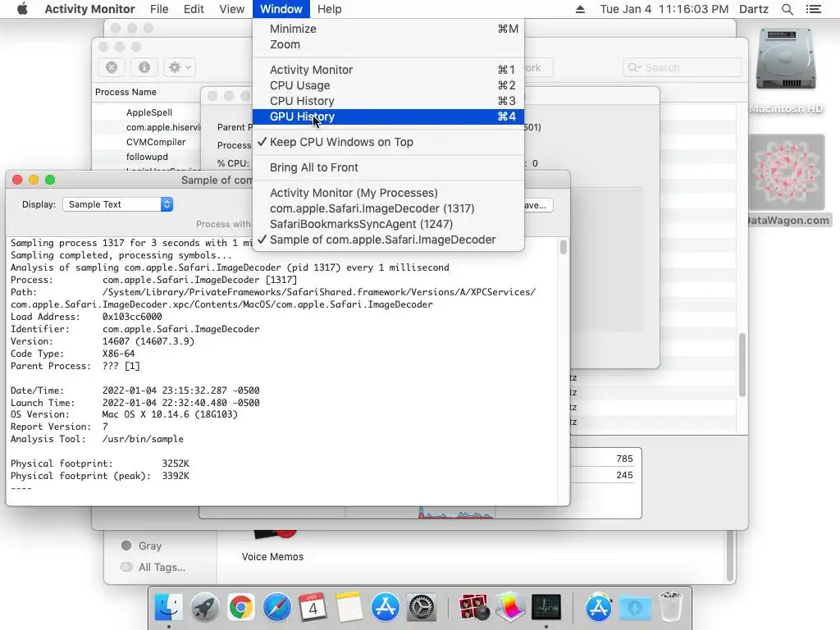Open the Display Sample Text dropdown

[118, 204]
